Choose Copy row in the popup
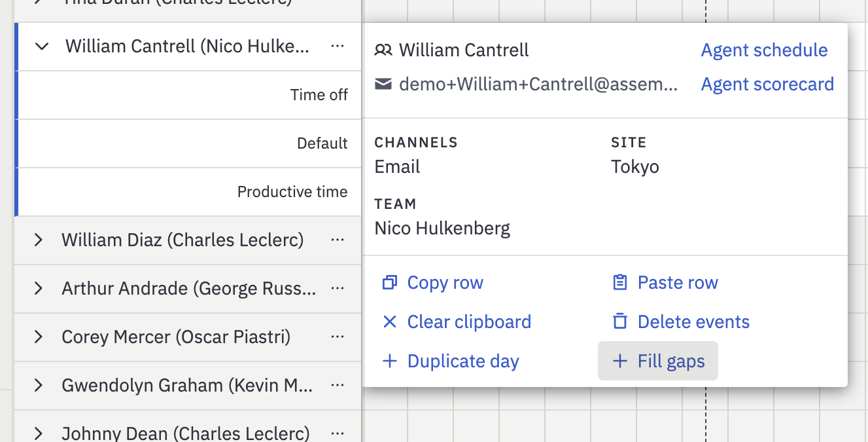This screenshot has height=442, width=868. [x=432, y=283]
